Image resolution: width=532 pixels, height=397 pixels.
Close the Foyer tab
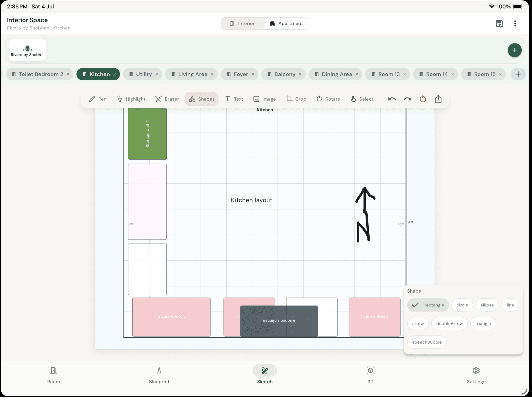253,74
